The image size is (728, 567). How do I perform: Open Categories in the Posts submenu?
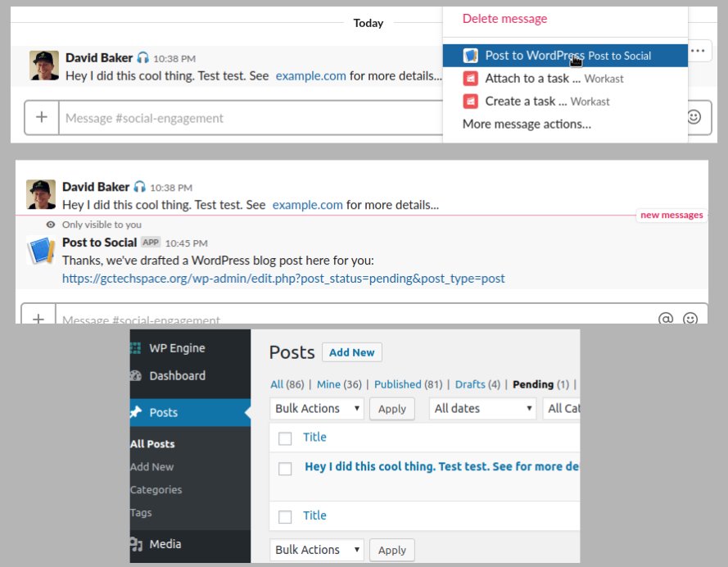click(156, 489)
